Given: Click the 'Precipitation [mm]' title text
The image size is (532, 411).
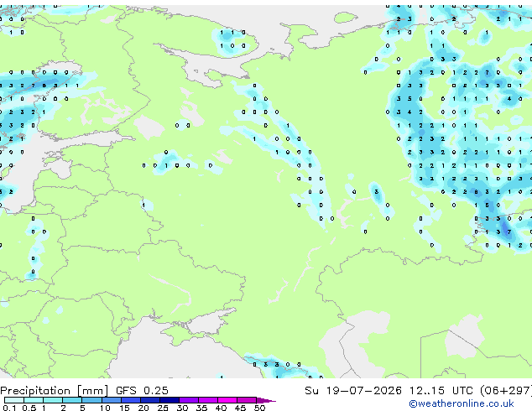Looking at the screenshot, I should pos(55,391).
